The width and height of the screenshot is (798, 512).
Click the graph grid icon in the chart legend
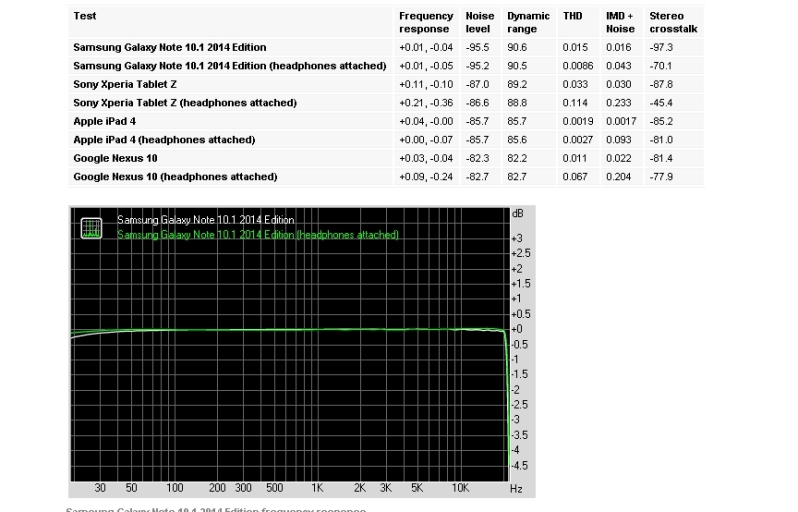[92, 228]
